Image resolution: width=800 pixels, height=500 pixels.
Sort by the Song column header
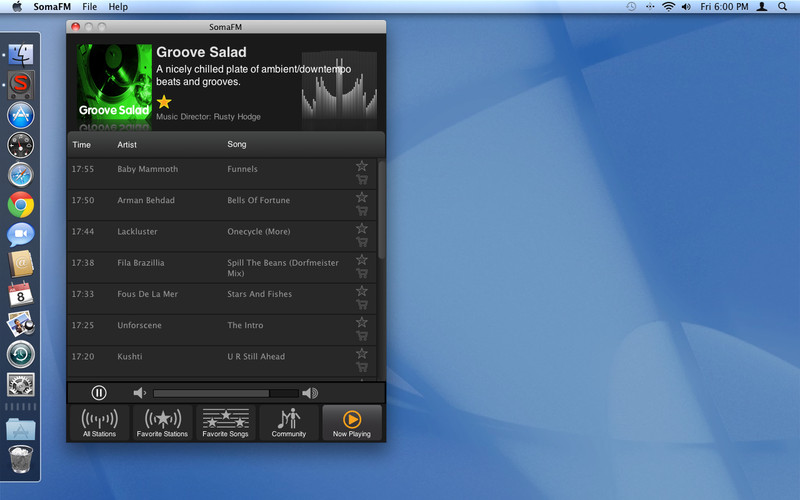(237, 144)
